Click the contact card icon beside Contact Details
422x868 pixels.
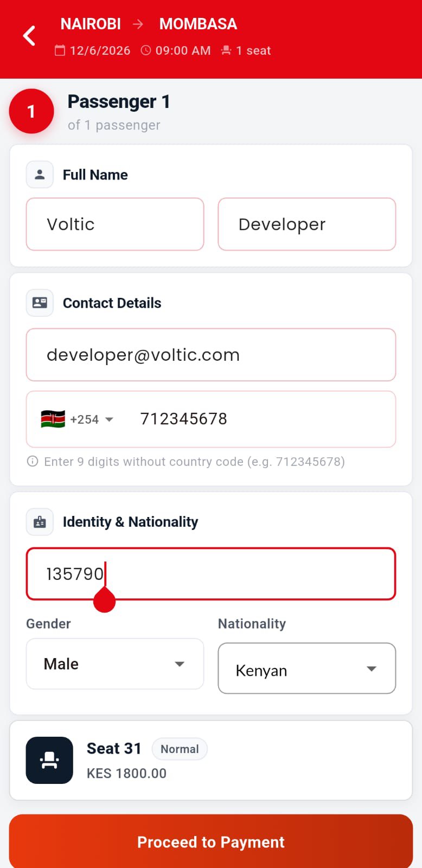coord(40,303)
